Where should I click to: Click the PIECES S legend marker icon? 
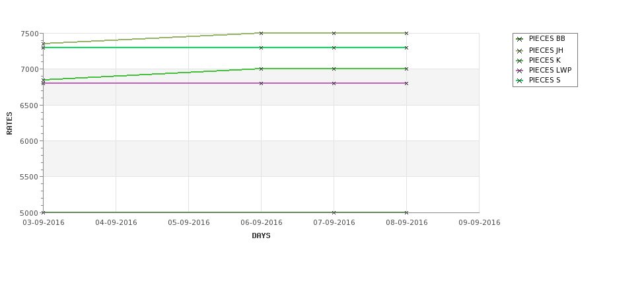520,80
